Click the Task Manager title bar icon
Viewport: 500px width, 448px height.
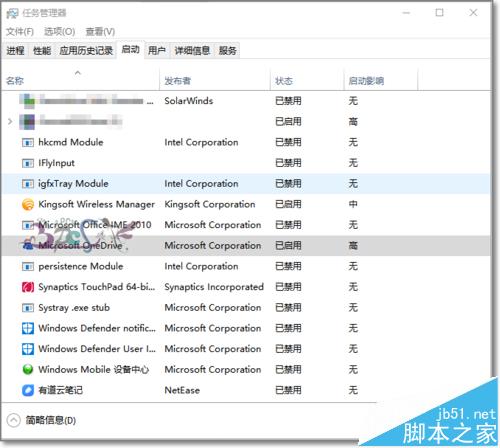click(x=12, y=14)
